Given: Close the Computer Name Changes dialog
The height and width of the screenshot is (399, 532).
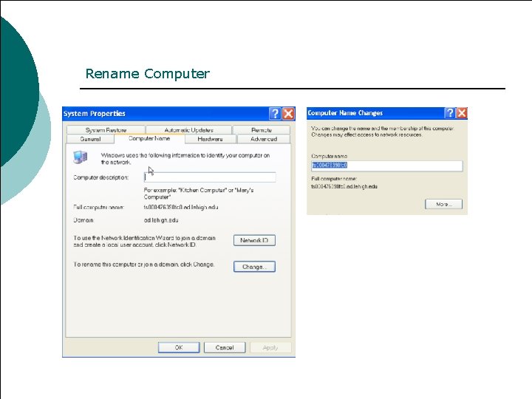Looking at the screenshot, I should pos(462,113).
